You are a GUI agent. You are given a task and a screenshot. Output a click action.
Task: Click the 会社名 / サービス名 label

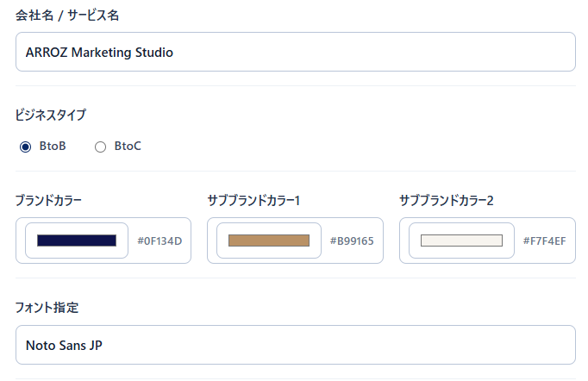67,16
